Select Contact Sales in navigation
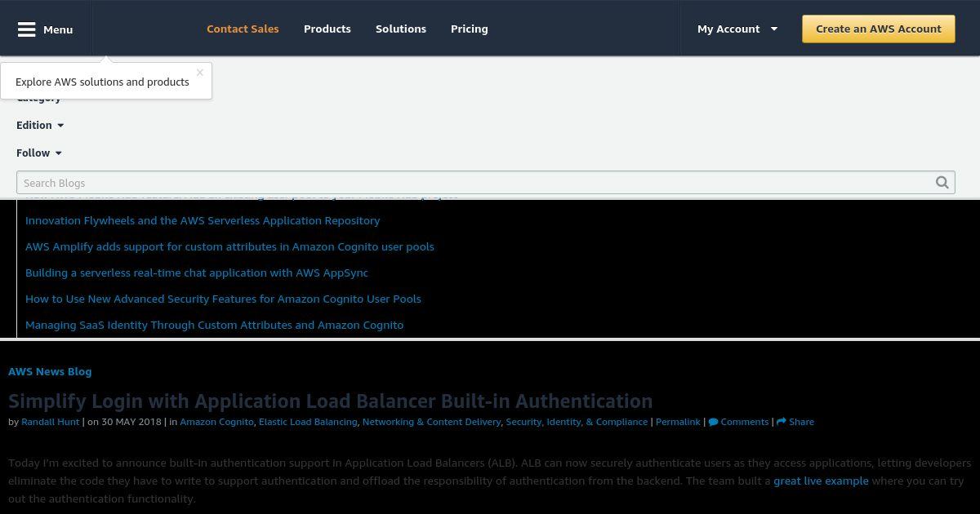 tap(243, 29)
